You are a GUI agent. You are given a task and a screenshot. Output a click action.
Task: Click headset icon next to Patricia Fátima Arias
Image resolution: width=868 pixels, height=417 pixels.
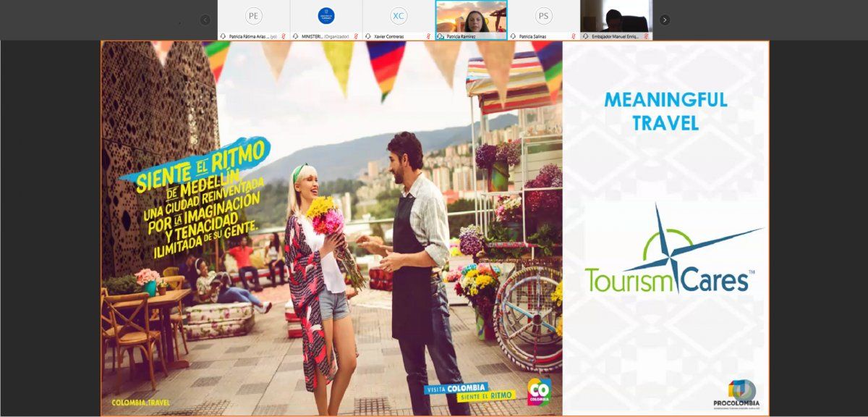click(x=224, y=36)
